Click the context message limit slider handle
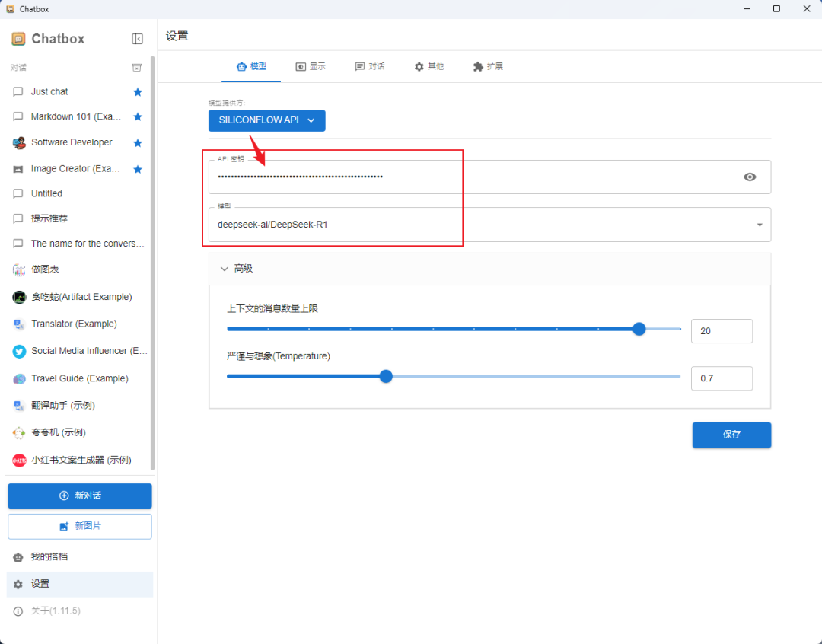 click(639, 329)
